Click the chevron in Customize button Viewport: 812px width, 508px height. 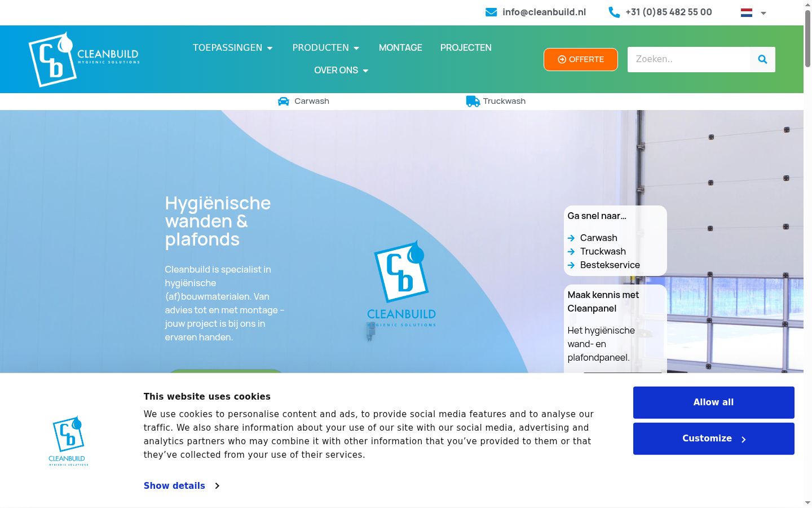click(x=744, y=439)
